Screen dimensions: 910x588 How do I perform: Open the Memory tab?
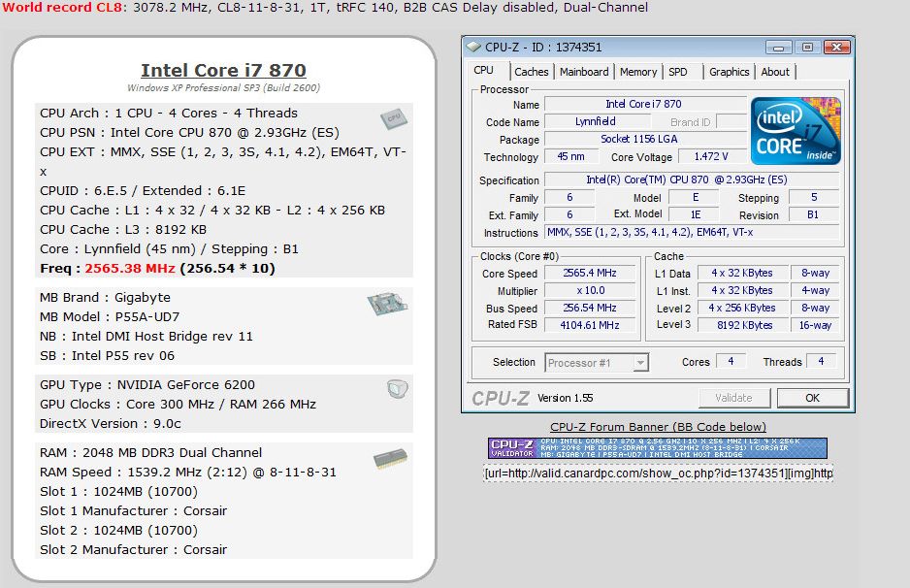click(x=637, y=72)
